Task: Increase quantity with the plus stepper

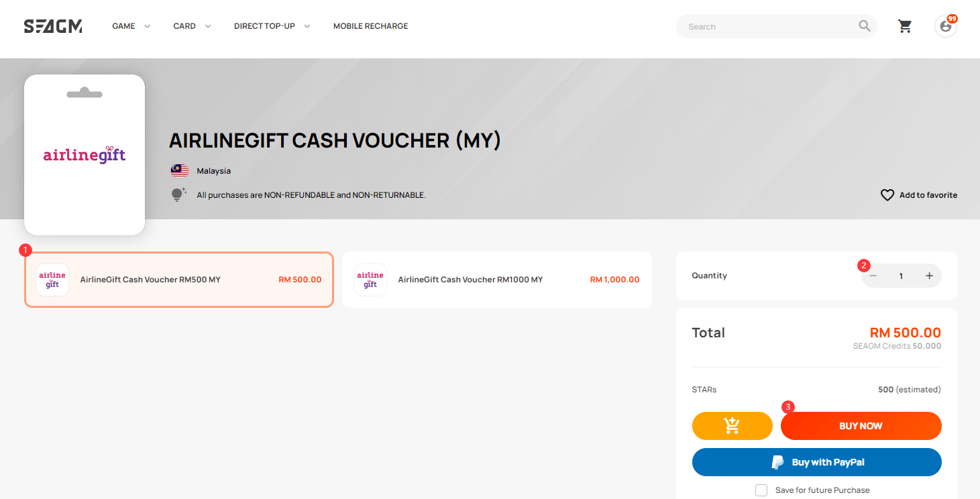Action: tap(930, 276)
